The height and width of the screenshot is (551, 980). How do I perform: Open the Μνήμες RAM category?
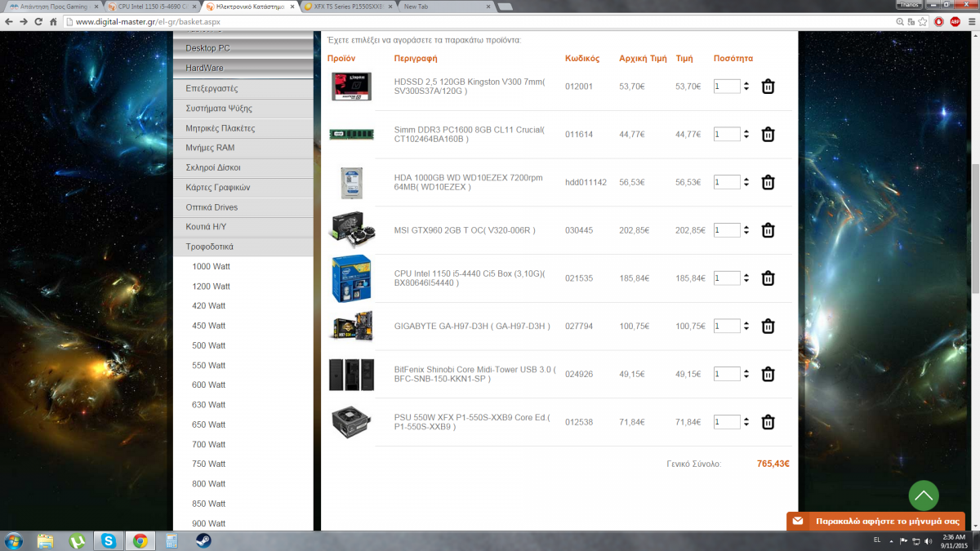(x=243, y=148)
